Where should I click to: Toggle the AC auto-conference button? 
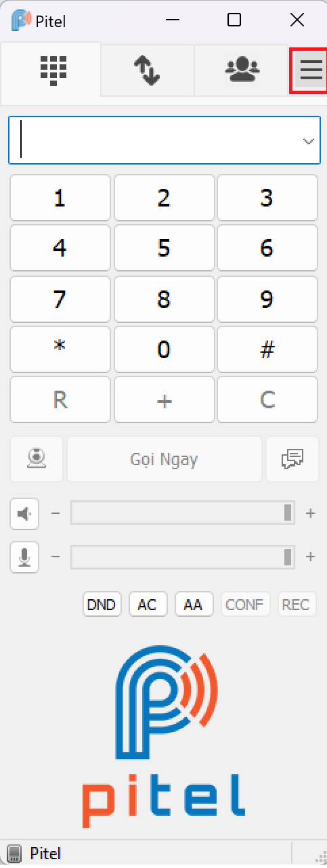pos(148,604)
